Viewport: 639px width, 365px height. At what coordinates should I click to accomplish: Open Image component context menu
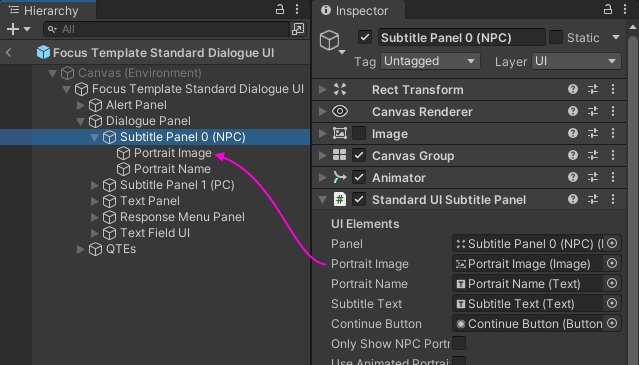tap(613, 133)
